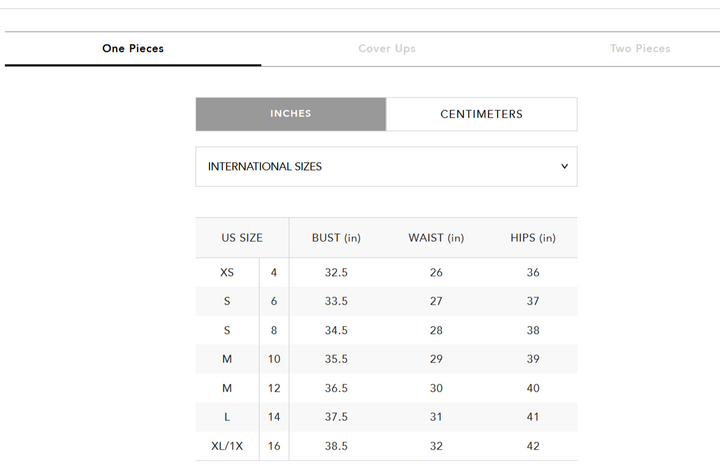Click the WAIST (in) column header
Viewport: 720px width, 472px height.
tap(436, 238)
